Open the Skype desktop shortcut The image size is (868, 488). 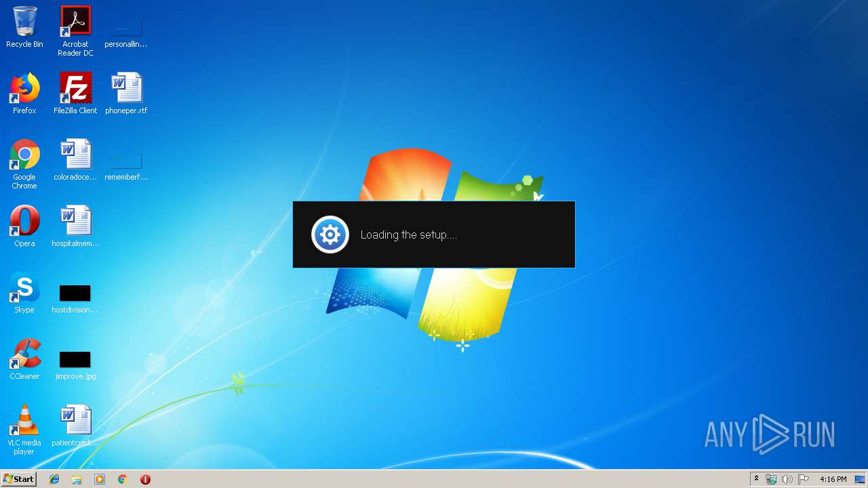point(24,293)
